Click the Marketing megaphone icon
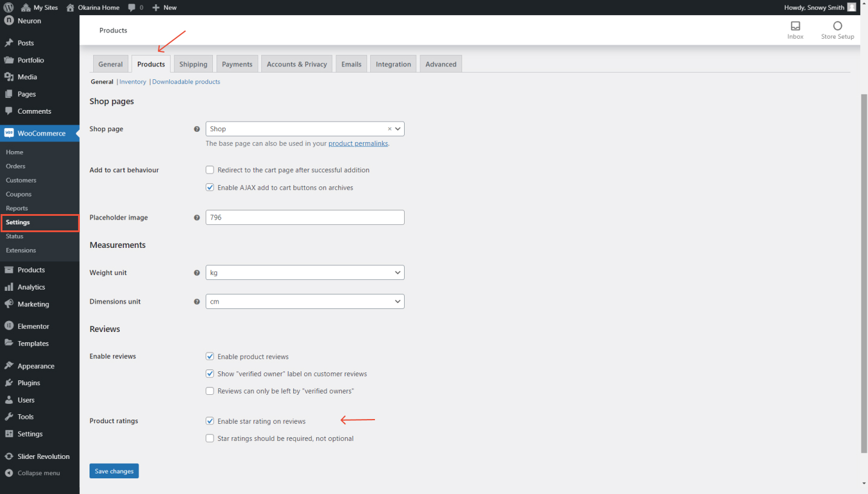This screenshot has height=494, width=868. [9, 304]
